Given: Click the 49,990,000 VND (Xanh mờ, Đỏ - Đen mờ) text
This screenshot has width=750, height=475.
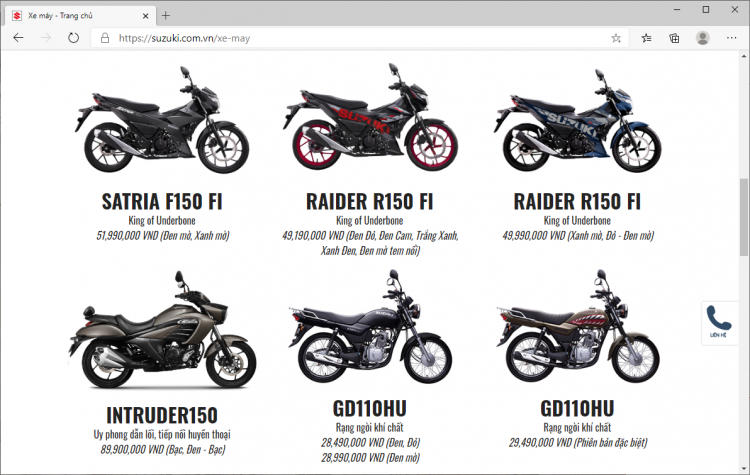Looking at the screenshot, I should point(578,235).
